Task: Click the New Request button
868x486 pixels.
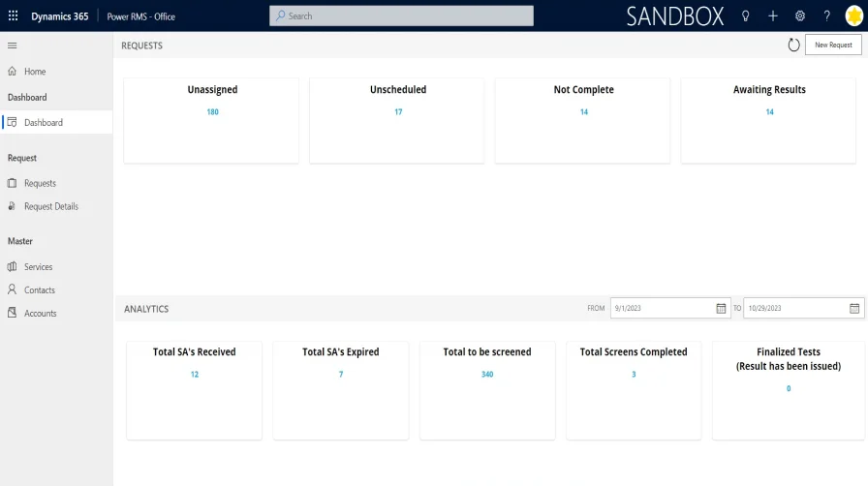Action: (833, 45)
